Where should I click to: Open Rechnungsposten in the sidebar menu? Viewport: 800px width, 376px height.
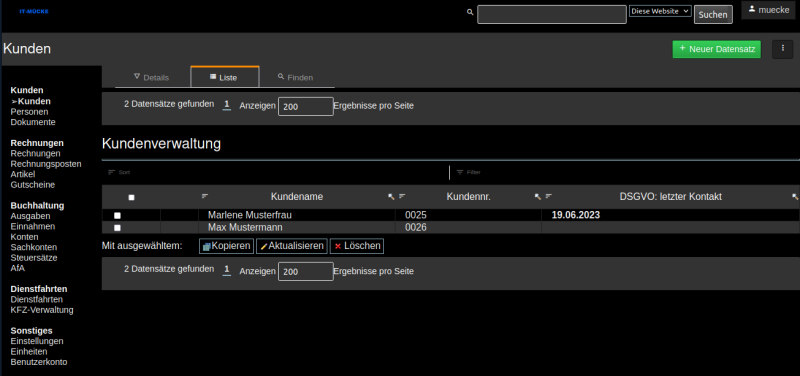click(46, 164)
